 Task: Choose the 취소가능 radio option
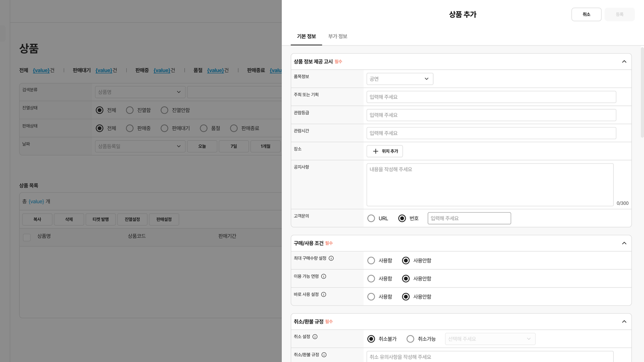[x=410, y=339]
